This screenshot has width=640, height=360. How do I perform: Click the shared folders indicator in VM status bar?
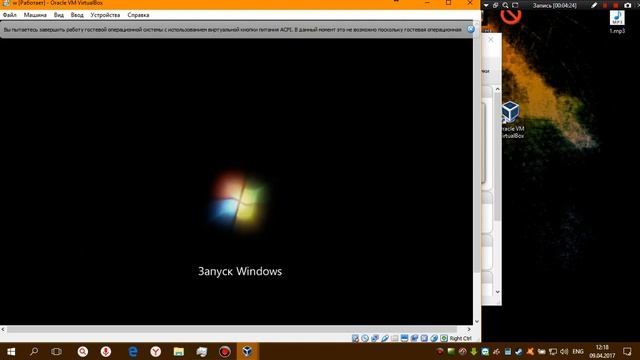(x=395, y=338)
